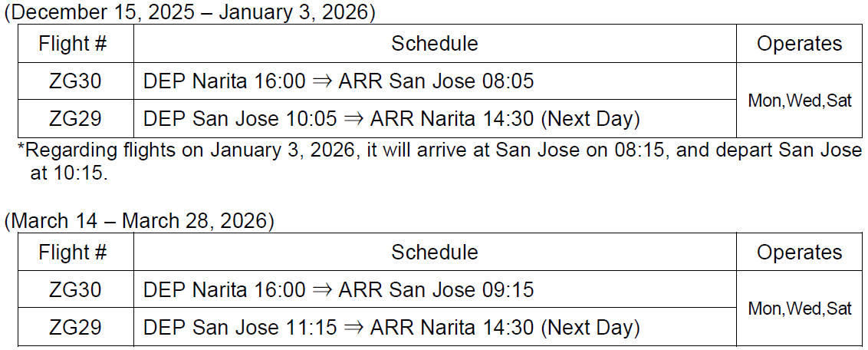This screenshot has width=868, height=350.
Task: Click the March 14 – March 28 heading
Action: (x=140, y=222)
